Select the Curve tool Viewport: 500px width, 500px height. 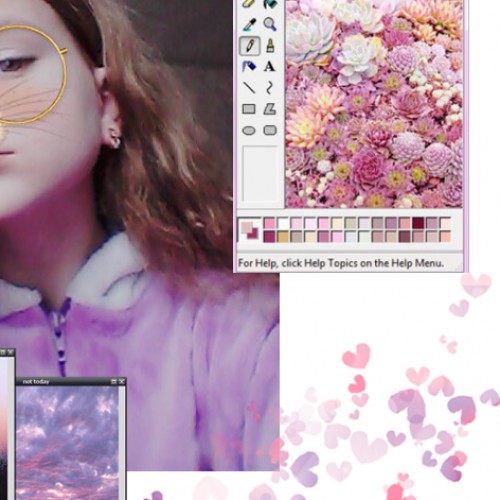[x=270, y=88]
